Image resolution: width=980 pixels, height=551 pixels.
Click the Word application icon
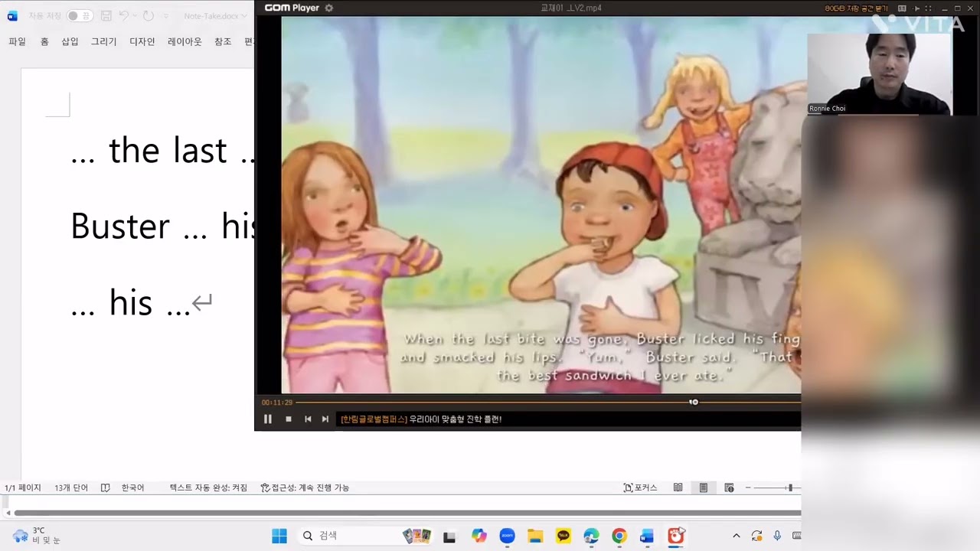11,15
